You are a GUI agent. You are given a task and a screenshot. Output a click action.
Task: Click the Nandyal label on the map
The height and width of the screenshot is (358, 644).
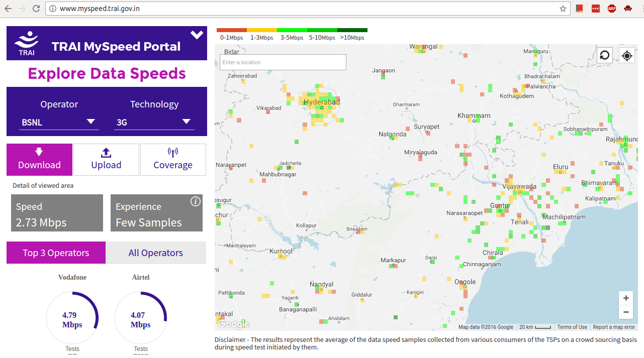click(x=321, y=284)
